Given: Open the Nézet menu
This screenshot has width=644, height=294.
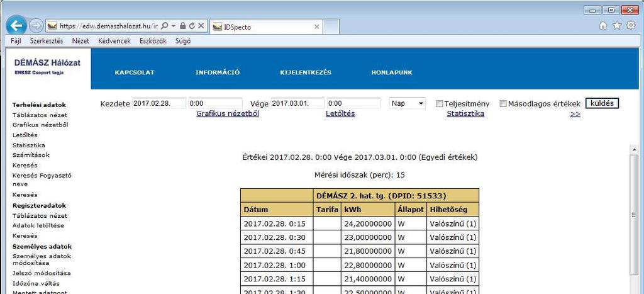Looking at the screenshot, I should point(80,41).
